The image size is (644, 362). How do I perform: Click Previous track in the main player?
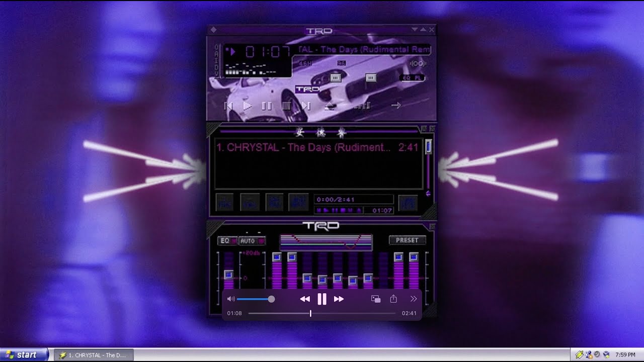pyautogui.click(x=228, y=106)
